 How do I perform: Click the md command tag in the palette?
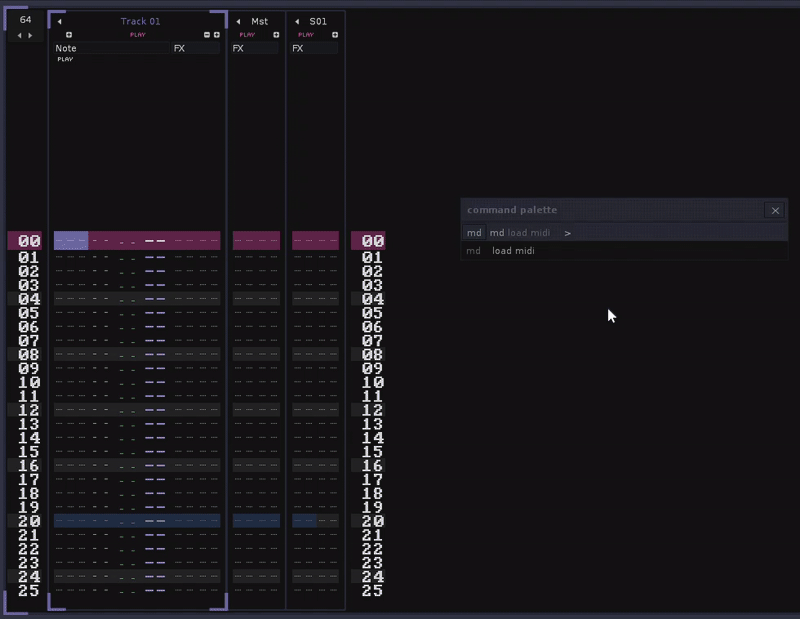coord(474,233)
